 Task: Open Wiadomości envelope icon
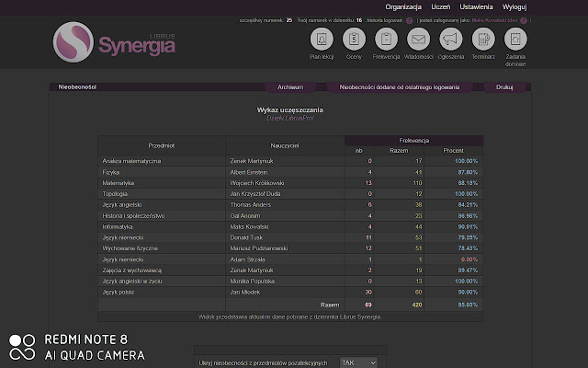tap(419, 39)
